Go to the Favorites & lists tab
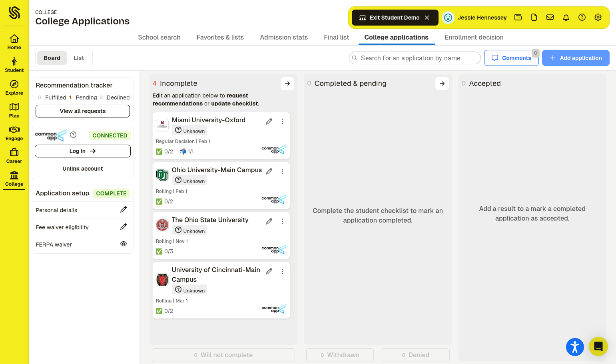 [220, 37]
